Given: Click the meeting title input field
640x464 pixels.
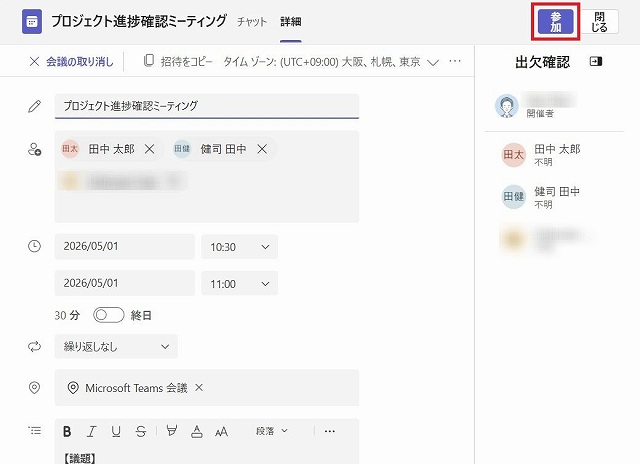Looking at the screenshot, I should coord(207,105).
